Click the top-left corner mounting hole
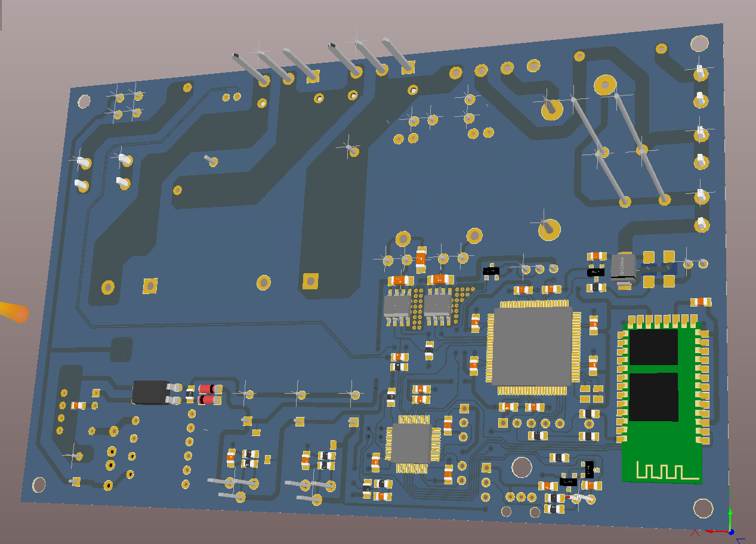Image resolution: width=756 pixels, height=544 pixels. [x=84, y=101]
